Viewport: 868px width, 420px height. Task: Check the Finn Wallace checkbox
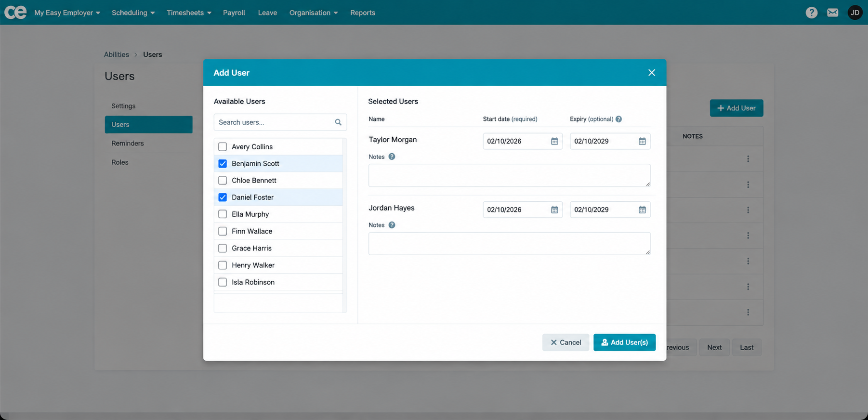pos(223,231)
